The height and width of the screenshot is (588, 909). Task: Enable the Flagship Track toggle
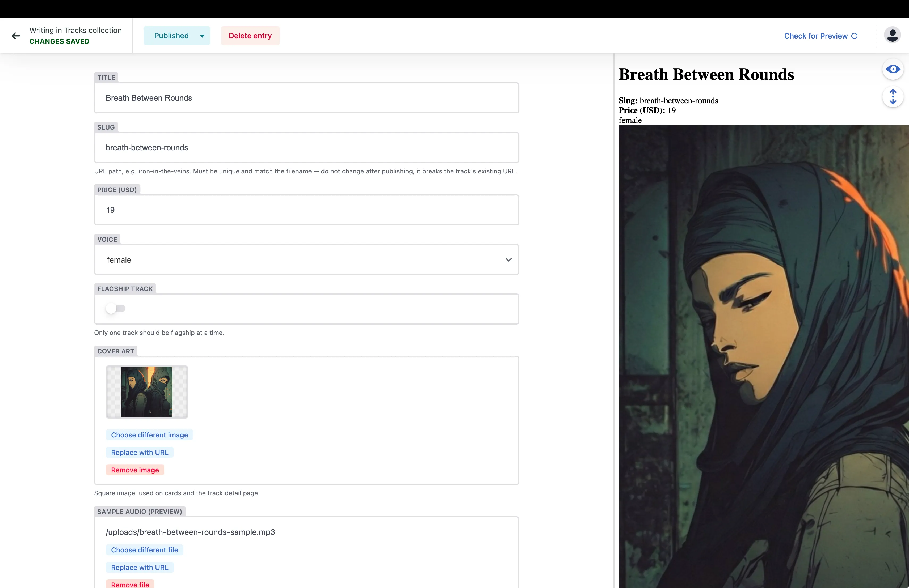coord(115,308)
